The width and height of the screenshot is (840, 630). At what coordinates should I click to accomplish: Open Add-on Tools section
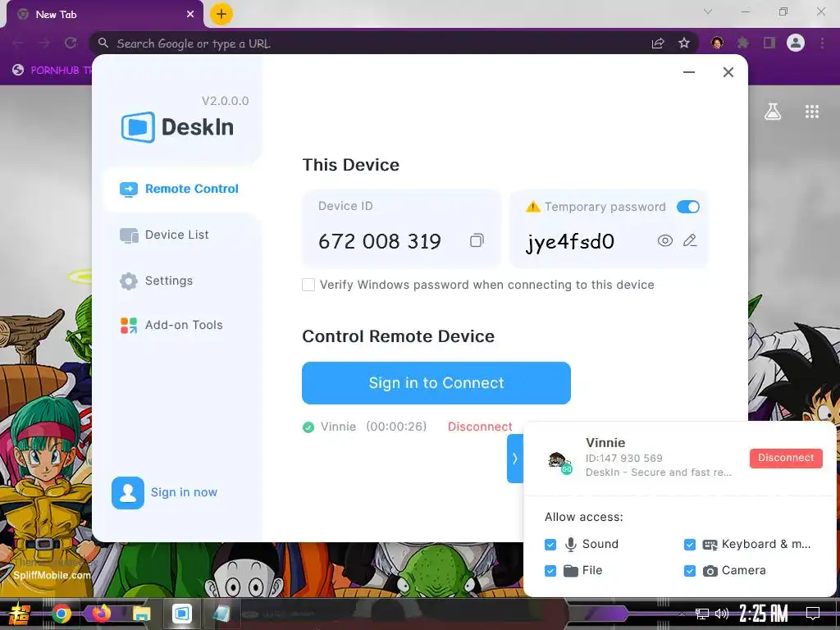(x=171, y=325)
